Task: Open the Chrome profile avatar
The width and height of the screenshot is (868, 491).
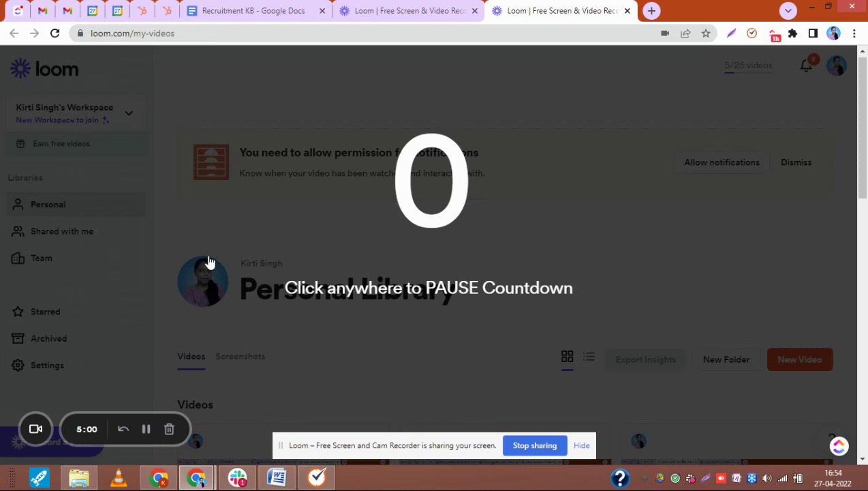Action: [x=833, y=33]
